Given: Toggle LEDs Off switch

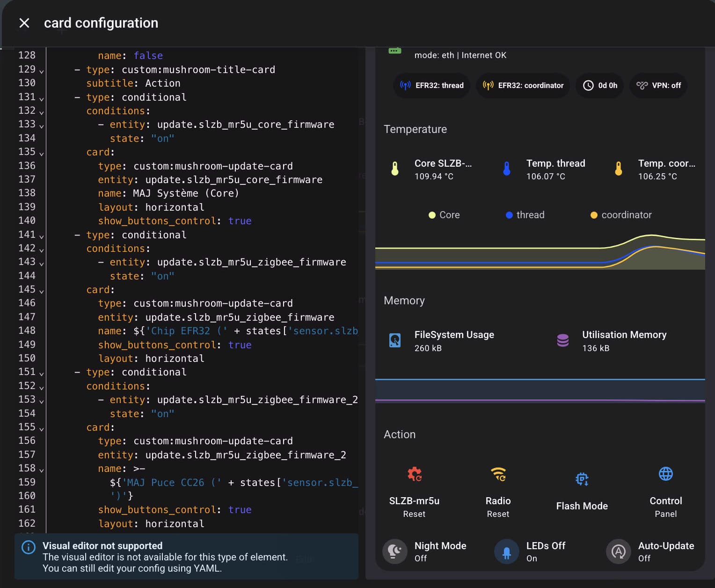Looking at the screenshot, I should tap(507, 551).
